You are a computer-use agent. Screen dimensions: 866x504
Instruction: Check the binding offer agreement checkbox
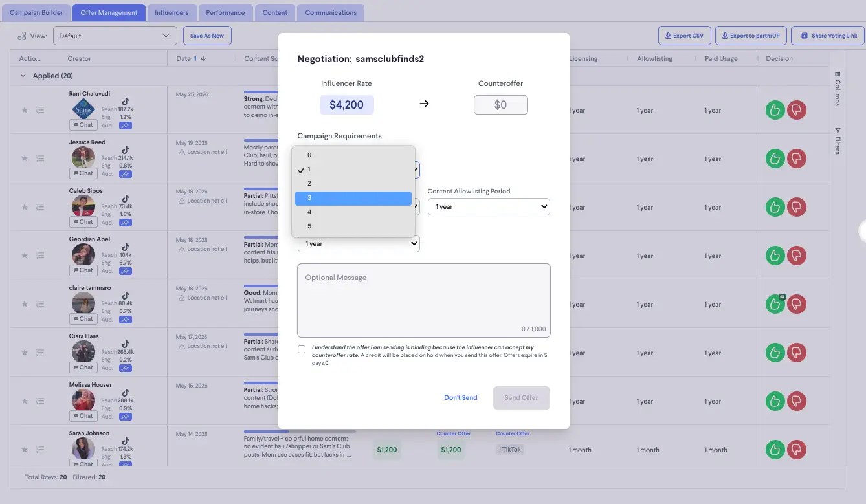pos(302,349)
